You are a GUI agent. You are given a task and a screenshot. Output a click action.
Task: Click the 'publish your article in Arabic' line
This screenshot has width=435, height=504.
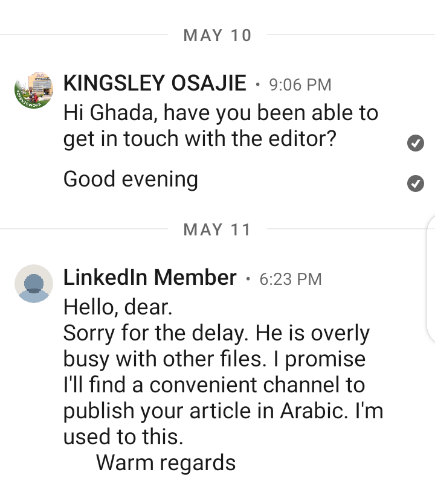coord(223,411)
